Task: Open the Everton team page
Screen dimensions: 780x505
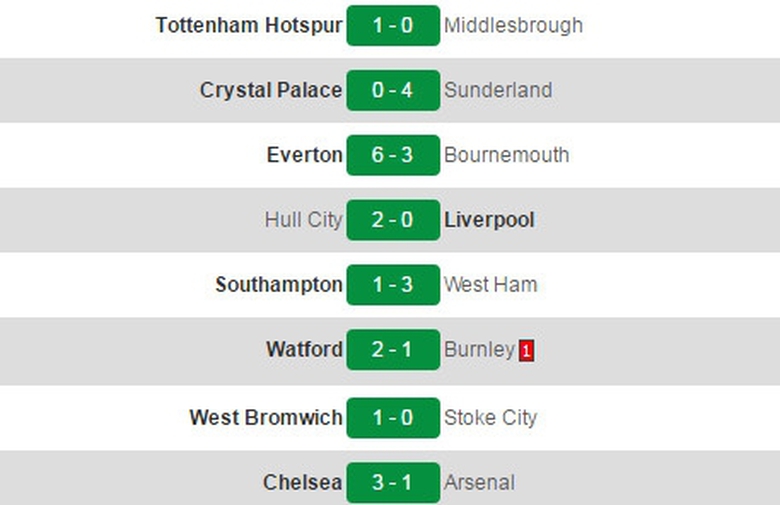Action: coord(304,155)
